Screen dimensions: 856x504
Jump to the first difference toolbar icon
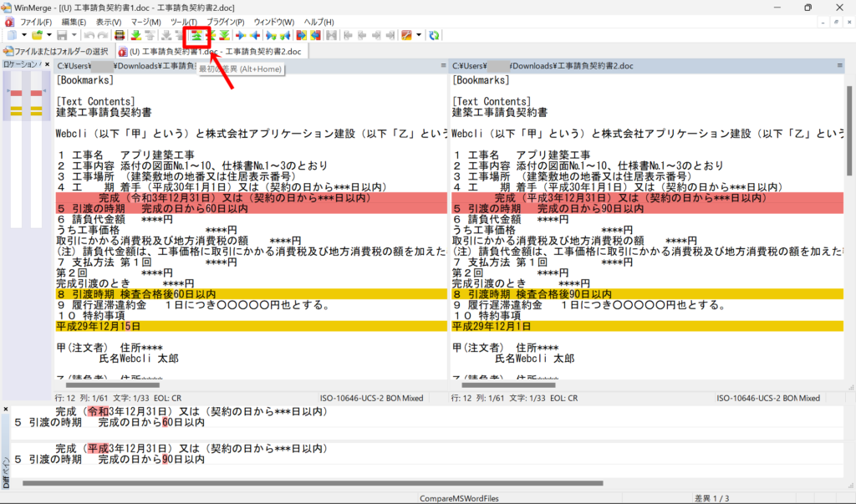point(196,35)
